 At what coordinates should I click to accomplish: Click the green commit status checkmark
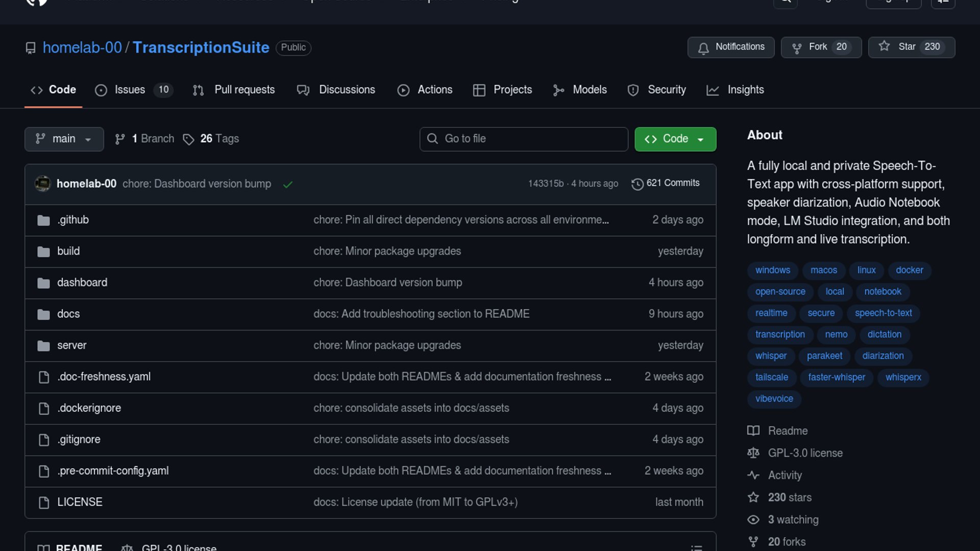[x=288, y=185]
